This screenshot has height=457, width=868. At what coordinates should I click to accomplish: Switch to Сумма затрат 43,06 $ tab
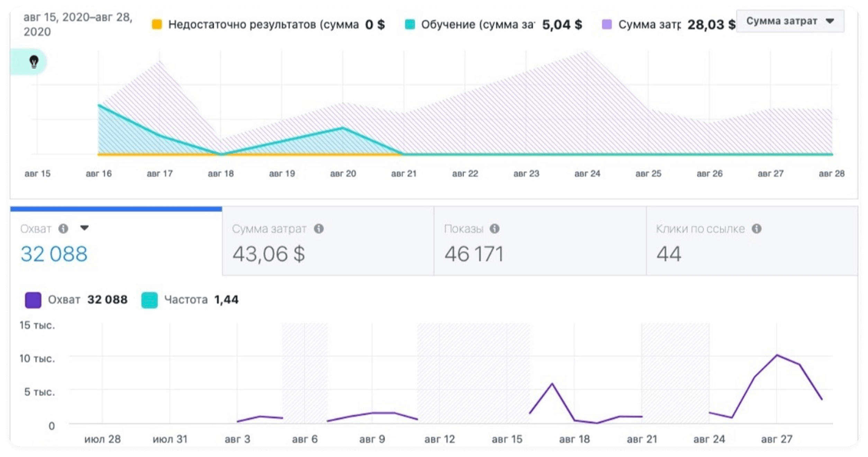(328, 241)
